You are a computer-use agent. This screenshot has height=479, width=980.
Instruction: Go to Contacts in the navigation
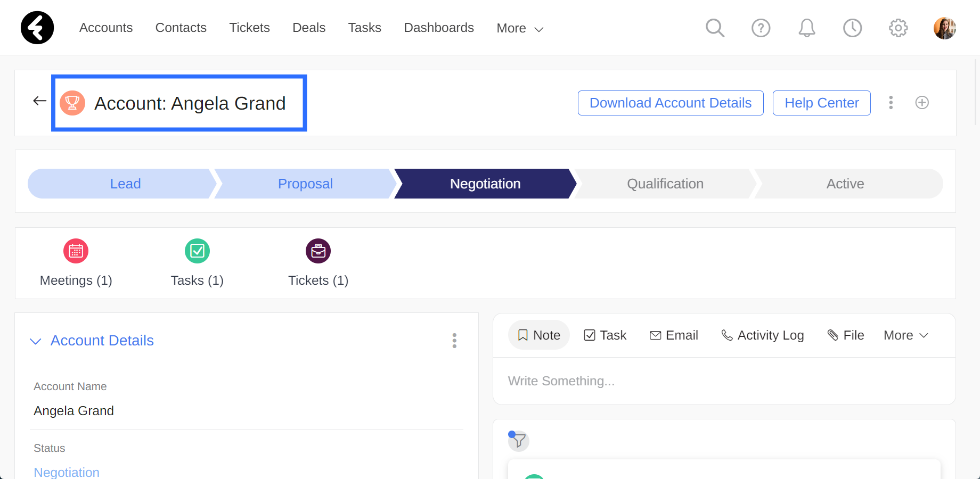(181, 28)
